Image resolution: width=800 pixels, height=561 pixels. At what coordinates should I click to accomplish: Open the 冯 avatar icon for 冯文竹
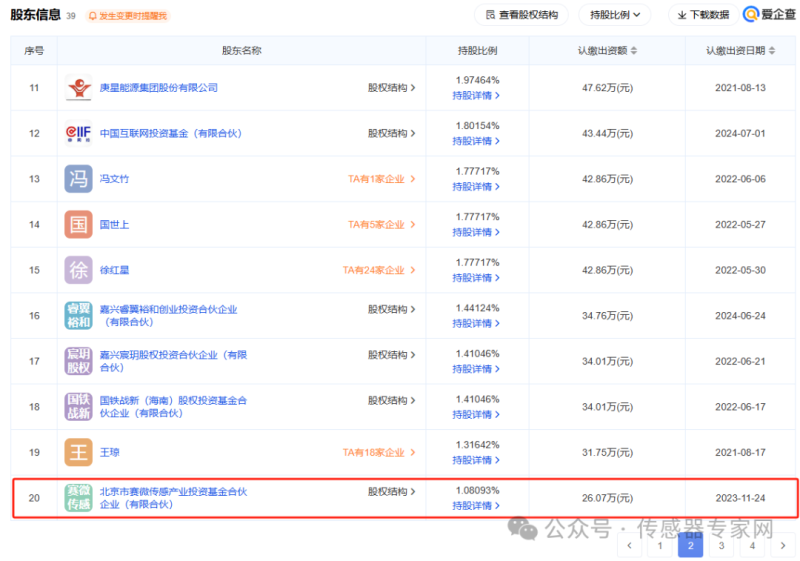click(79, 179)
